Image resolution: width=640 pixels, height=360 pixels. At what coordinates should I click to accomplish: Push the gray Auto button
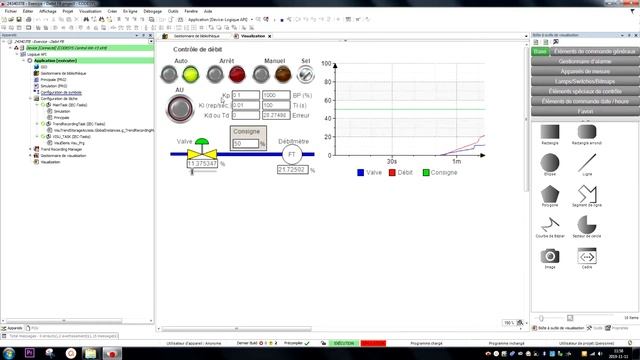[x=169, y=75]
